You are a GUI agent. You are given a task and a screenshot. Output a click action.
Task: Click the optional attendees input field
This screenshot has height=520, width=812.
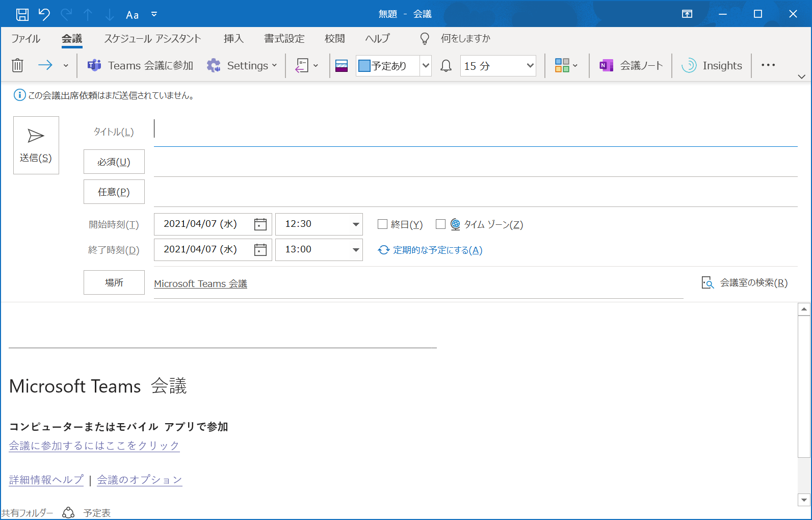(476, 192)
